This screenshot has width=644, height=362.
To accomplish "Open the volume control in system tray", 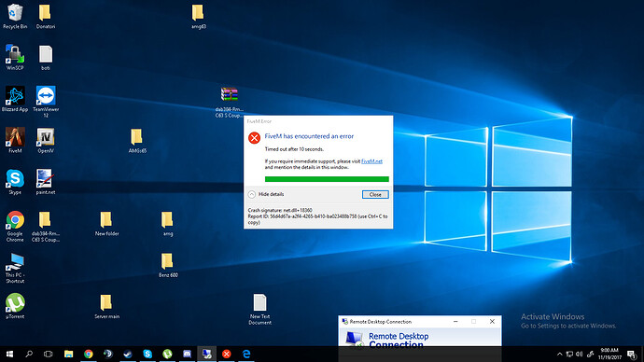I will [x=579, y=354].
